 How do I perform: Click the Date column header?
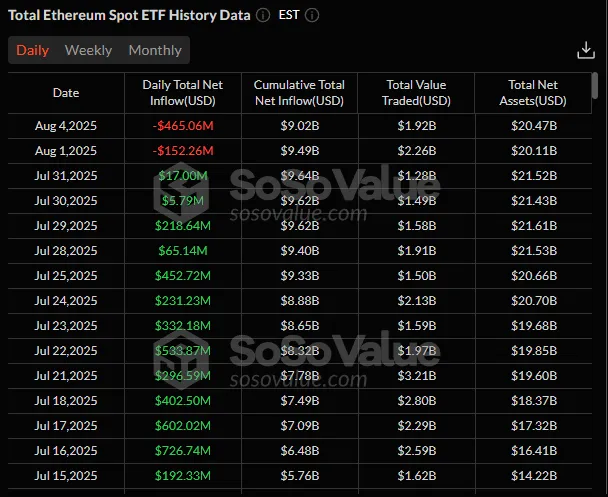coord(66,93)
